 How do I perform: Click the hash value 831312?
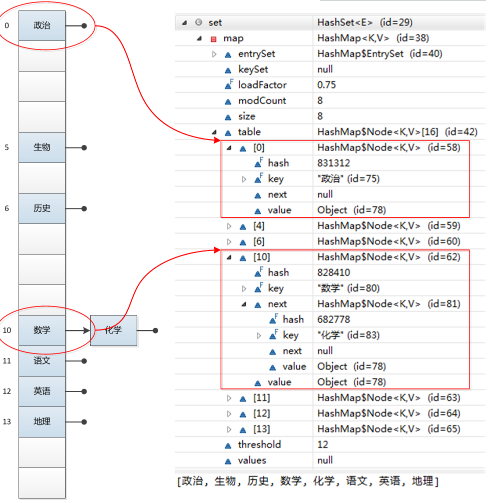coord(334,163)
